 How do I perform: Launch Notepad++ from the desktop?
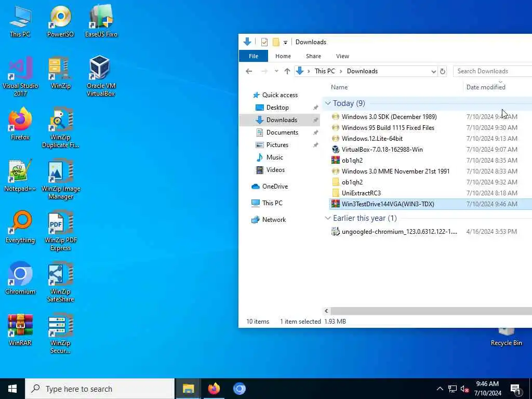[x=20, y=176]
